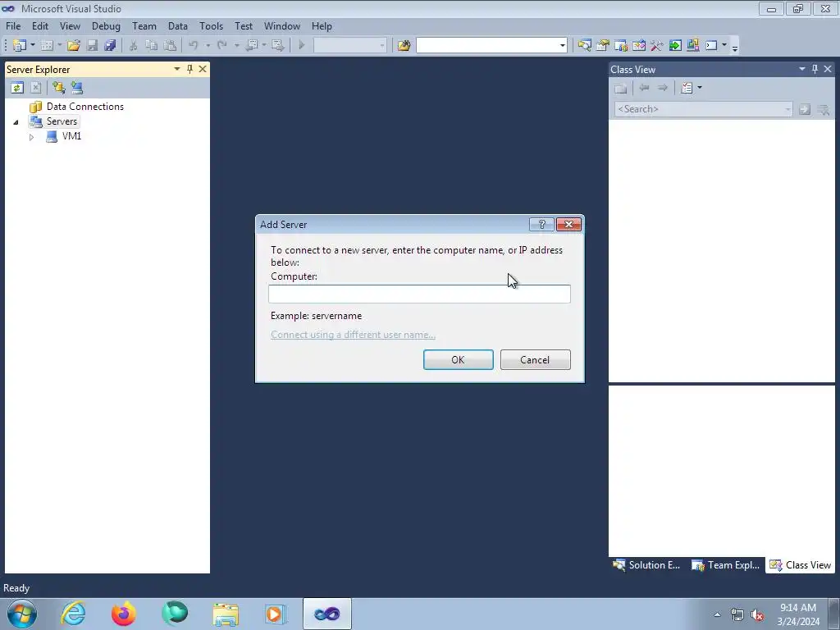
Task: Open the Data menu
Action: click(178, 26)
